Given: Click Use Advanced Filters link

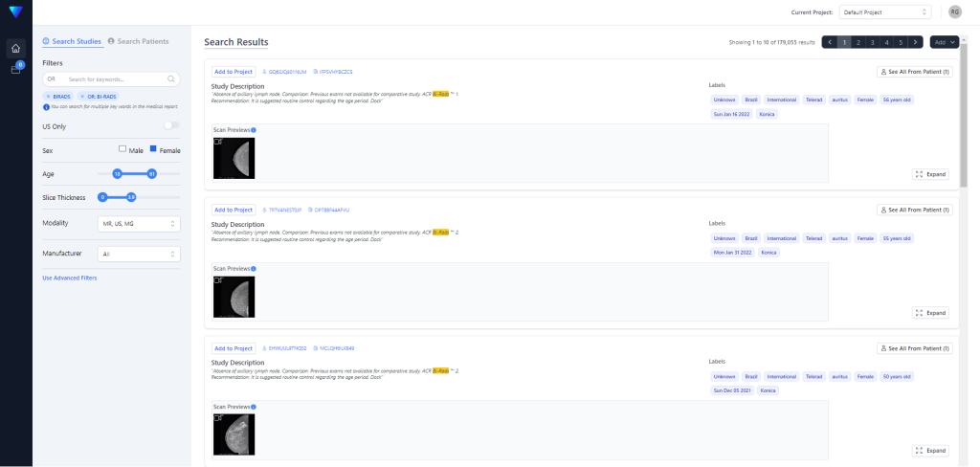Looking at the screenshot, I should point(69,278).
